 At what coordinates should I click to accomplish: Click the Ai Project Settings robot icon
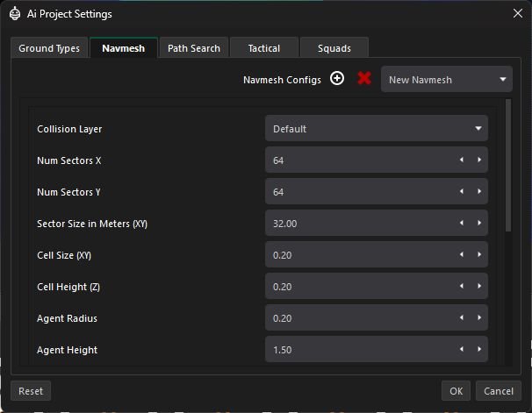pos(15,14)
